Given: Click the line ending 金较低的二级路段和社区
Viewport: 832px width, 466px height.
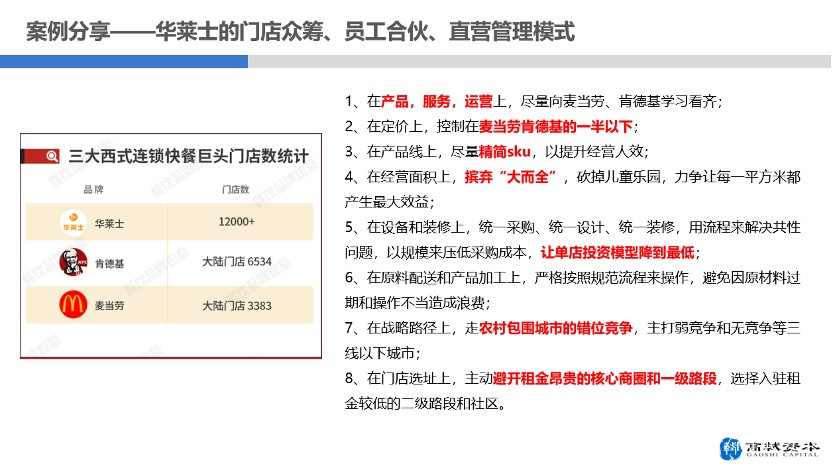Looking at the screenshot, I should (426, 404).
